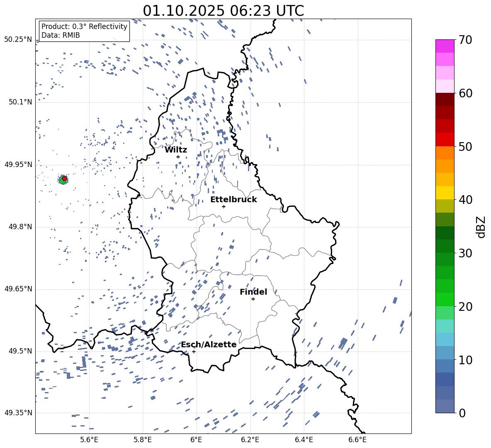
Task: Click the colorbar tick value 50
Action: 465,146
